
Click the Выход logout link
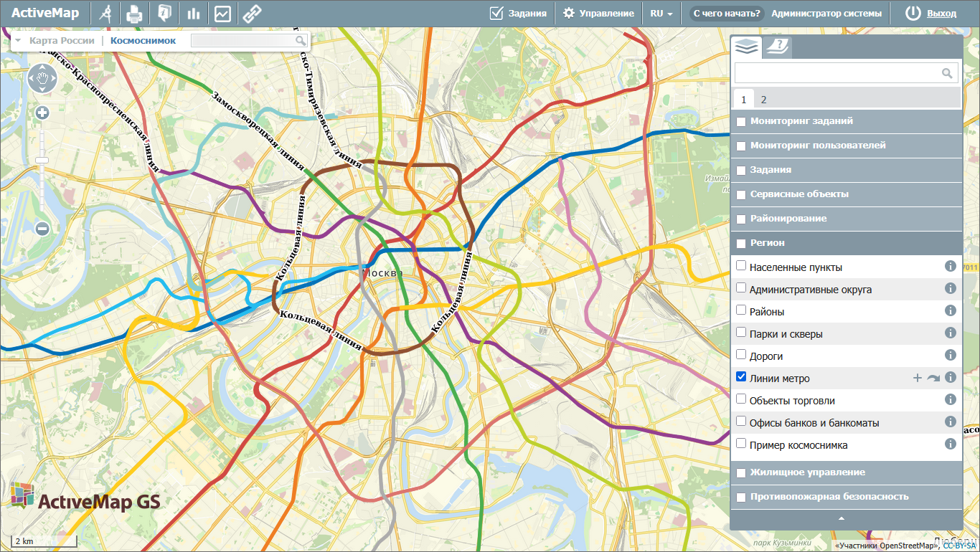pyautogui.click(x=941, y=14)
